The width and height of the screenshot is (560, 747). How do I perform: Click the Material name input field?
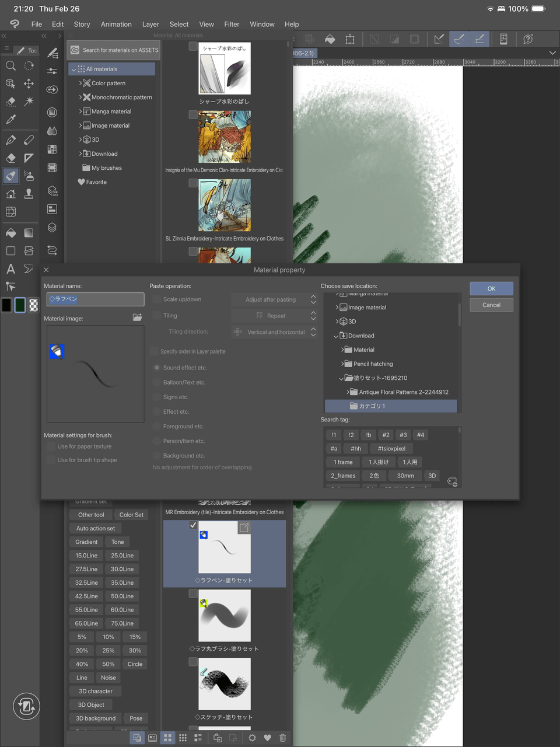pyautogui.click(x=95, y=299)
